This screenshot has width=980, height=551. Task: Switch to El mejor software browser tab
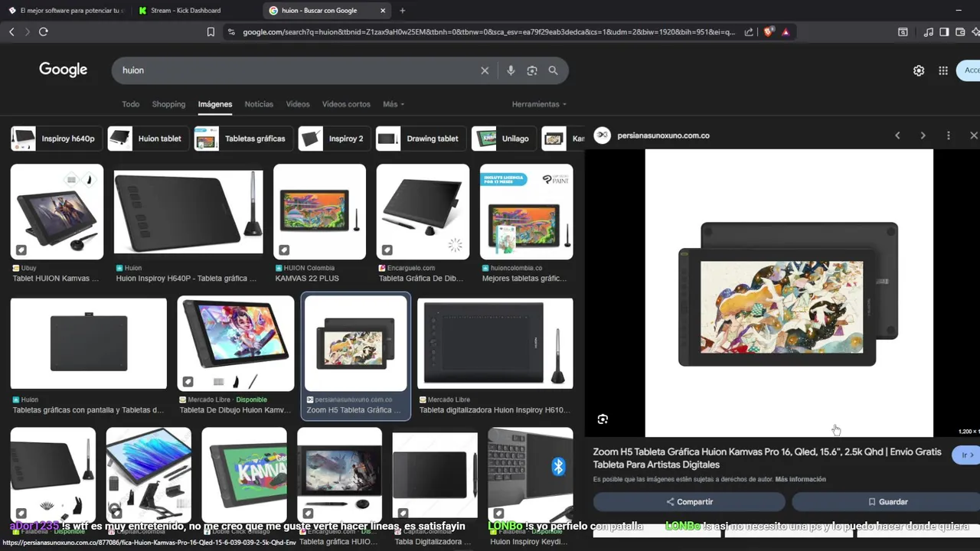pyautogui.click(x=66, y=10)
